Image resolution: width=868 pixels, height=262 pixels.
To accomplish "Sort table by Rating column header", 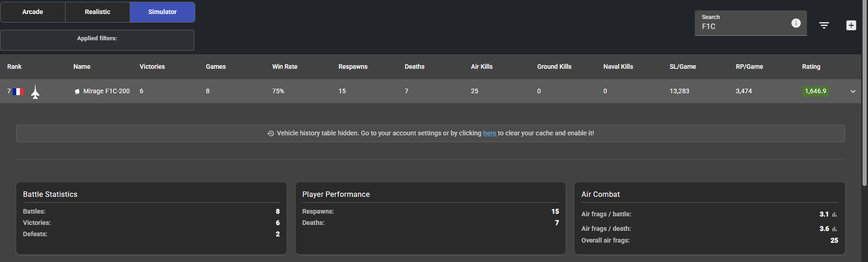I will [811, 67].
